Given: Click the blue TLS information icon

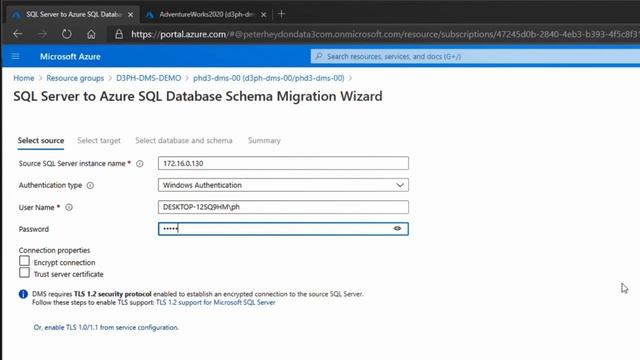Looking at the screenshot, I should tap(23, 294).
